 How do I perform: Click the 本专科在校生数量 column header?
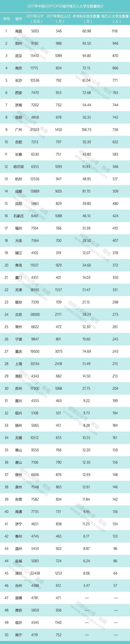(x=86, y=19)
